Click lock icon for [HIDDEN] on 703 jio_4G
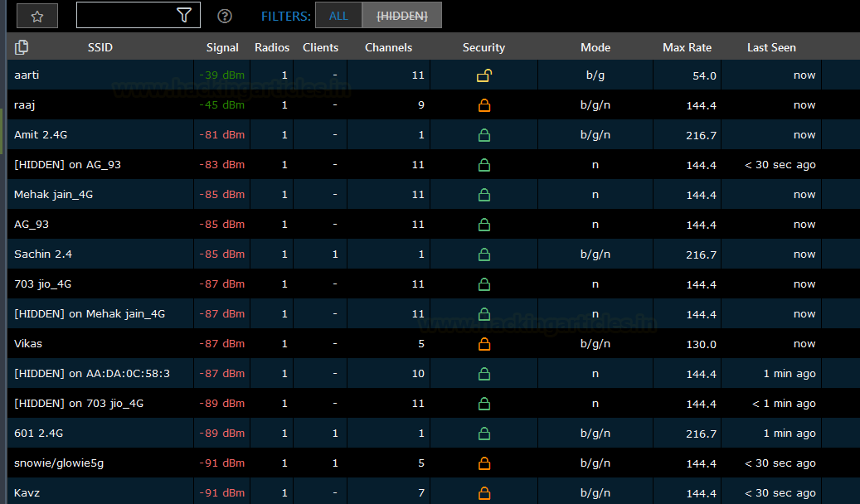 click(484, 404)
